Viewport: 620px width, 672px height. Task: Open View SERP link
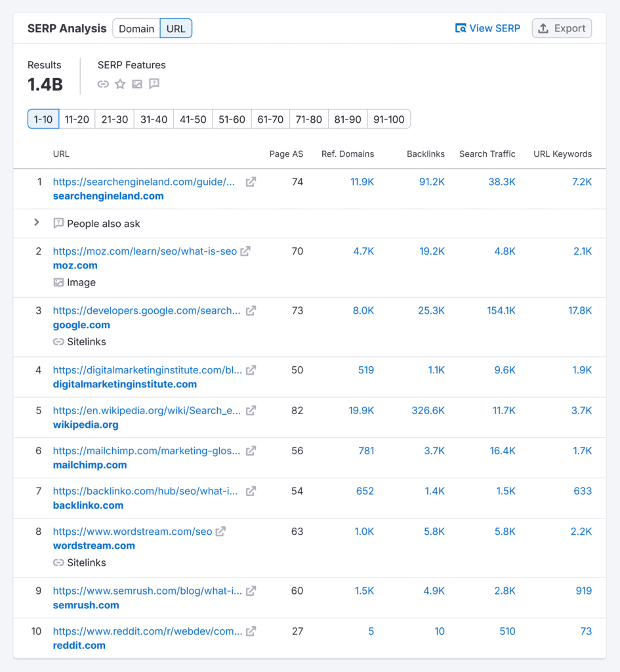[x=487, y=28]
